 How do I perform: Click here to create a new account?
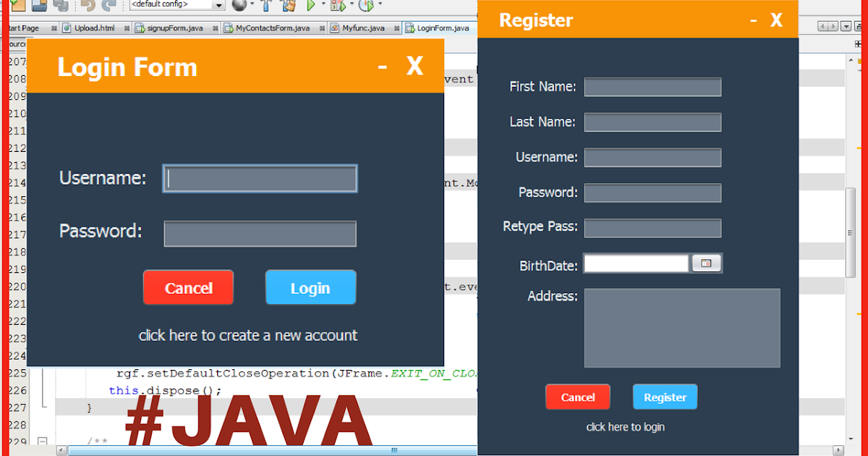pos(248,335)
